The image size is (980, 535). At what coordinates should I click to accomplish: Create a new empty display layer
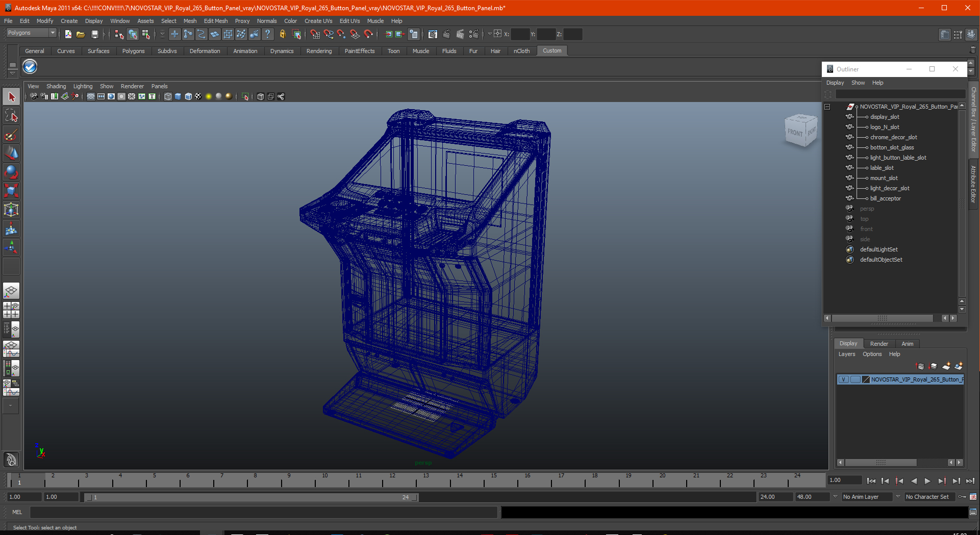(x=946, y=366)
